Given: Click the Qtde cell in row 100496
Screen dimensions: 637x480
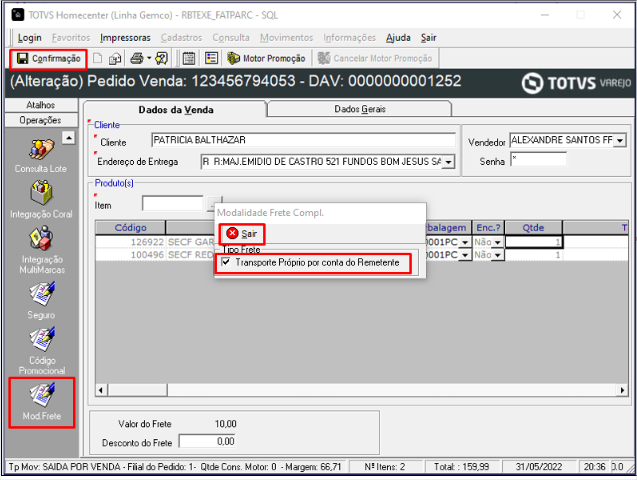Looking at the screenshot, I should tap(533, 255).
